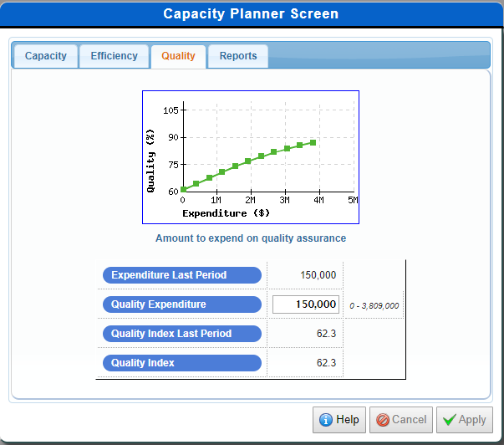Focus the Quality Expenditure input field

[x=306, y=304]
